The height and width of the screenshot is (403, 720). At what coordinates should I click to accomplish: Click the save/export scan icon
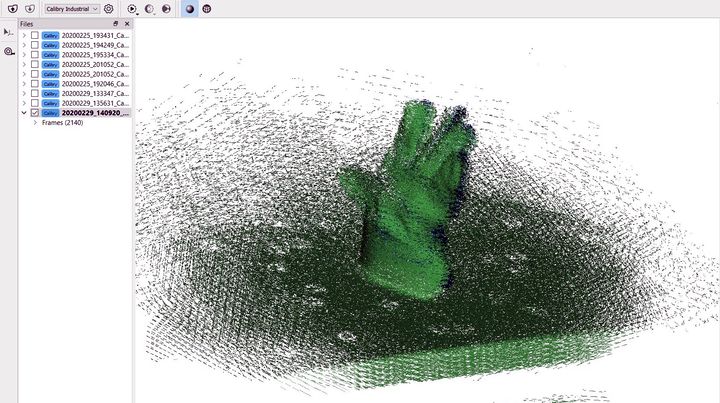coord(30,8)
